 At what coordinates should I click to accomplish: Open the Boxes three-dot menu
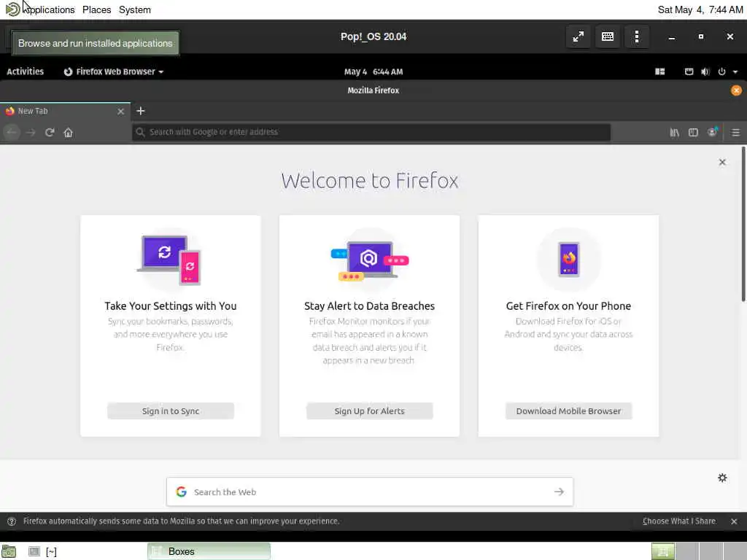pos(637,36)
